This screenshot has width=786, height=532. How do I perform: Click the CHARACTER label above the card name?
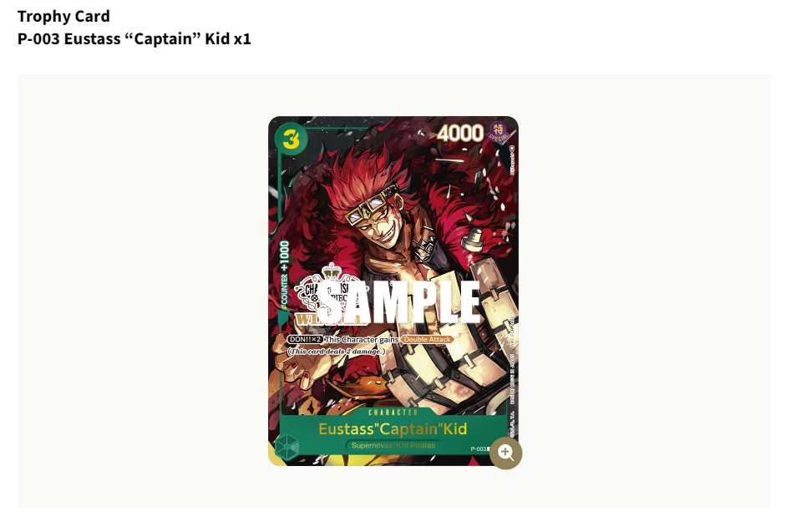[x=393, y=413]
